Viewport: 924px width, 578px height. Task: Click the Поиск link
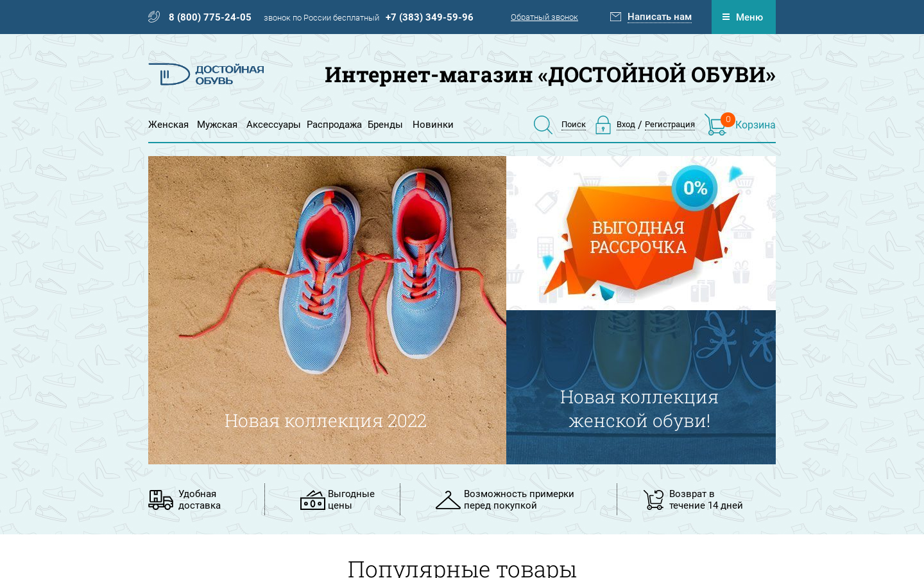click(x=574, y=125)
